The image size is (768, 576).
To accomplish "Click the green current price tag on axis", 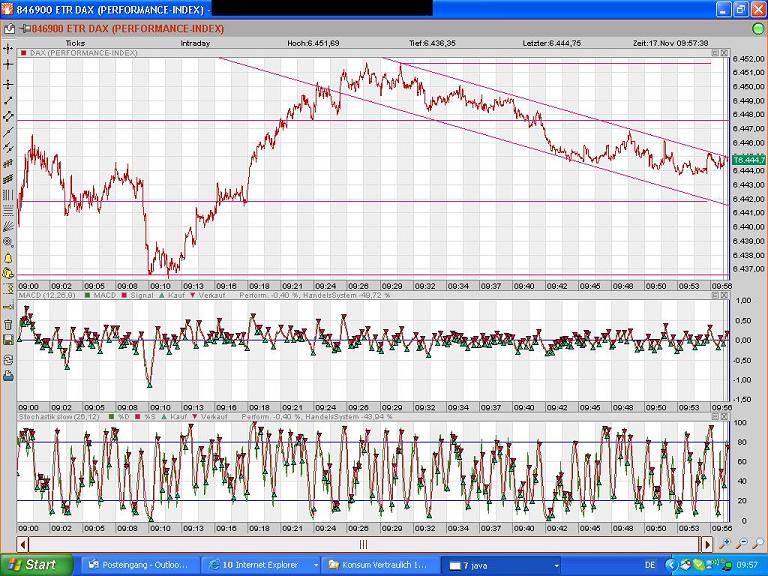I will click(x=748, y=160).
